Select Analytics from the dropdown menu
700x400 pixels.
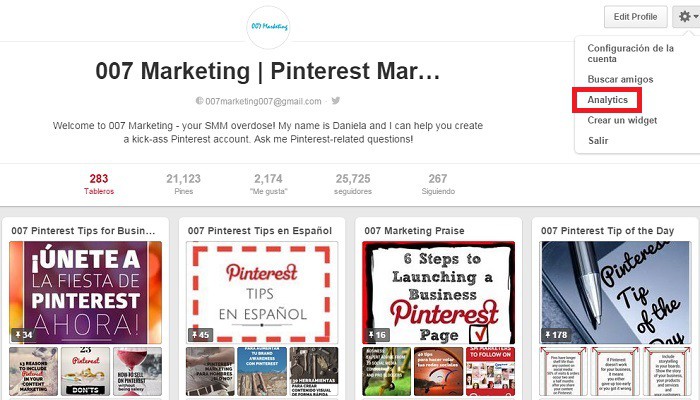point(607,100)
